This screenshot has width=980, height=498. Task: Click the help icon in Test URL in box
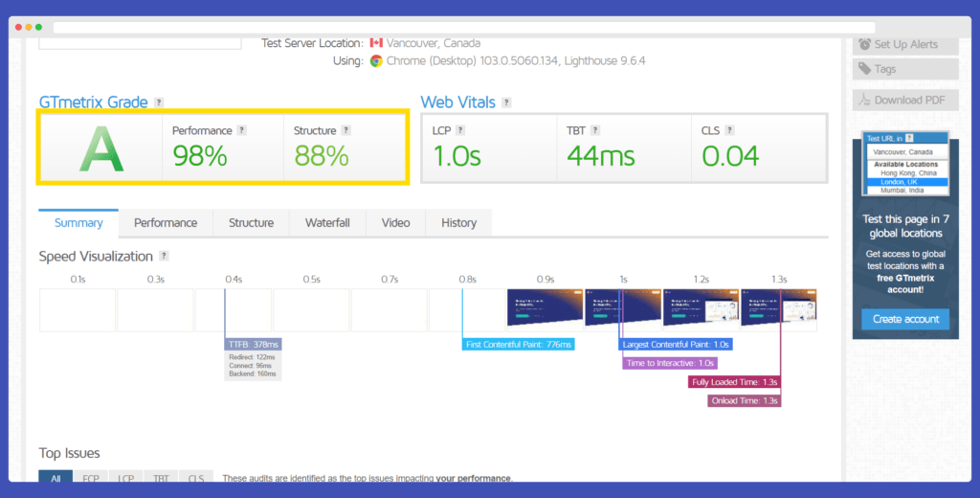pyautogui.click(x=909, y=138)
